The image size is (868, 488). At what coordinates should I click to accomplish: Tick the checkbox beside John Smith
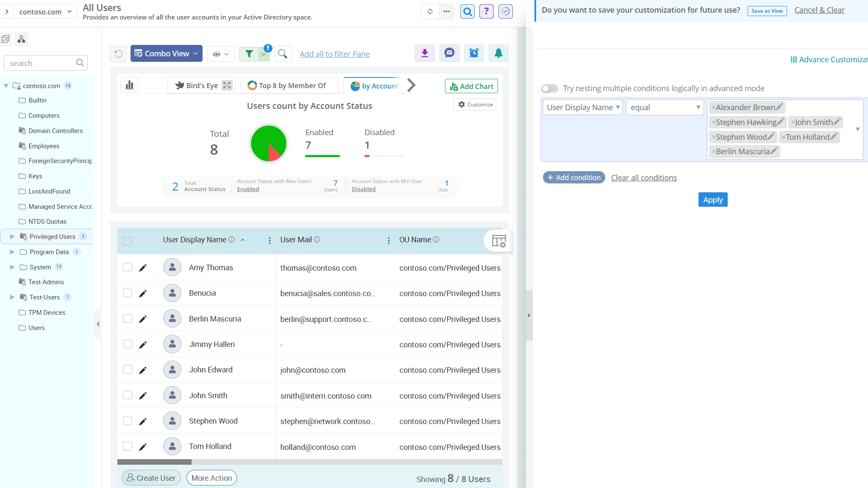(x=128, y=395)
